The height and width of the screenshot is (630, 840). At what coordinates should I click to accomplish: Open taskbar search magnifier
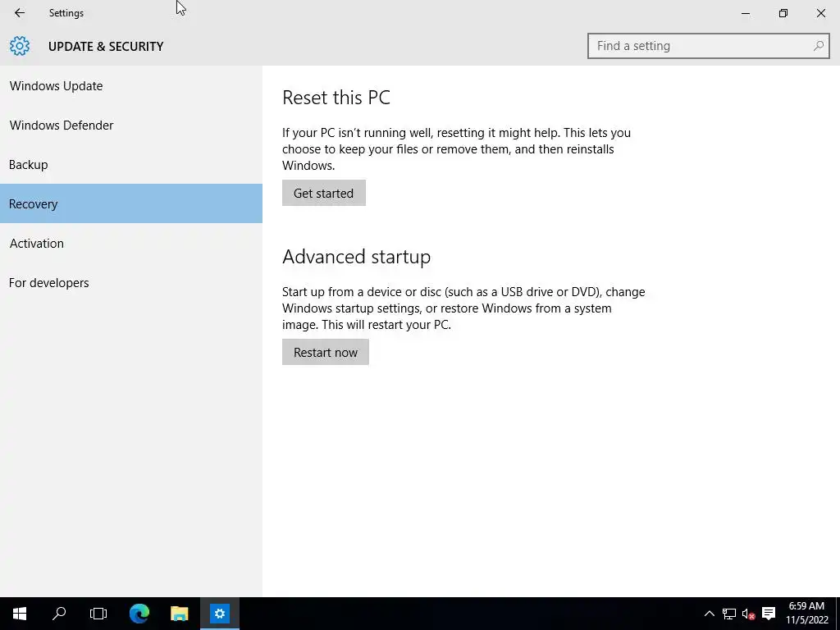[x=59, y=614]
